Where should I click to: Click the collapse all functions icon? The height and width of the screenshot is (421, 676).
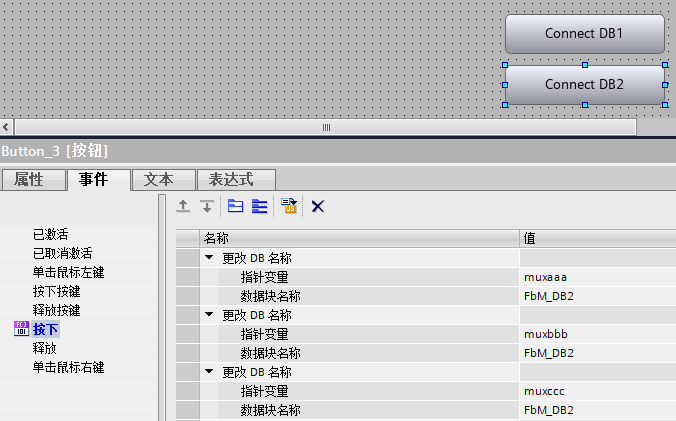[x=235, y=206]
